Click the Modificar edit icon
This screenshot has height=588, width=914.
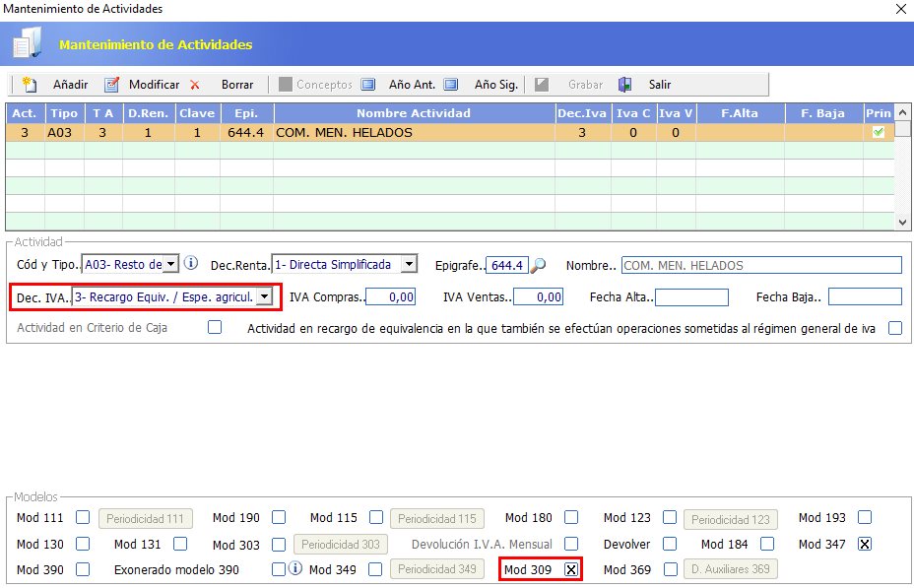(112, 85)
